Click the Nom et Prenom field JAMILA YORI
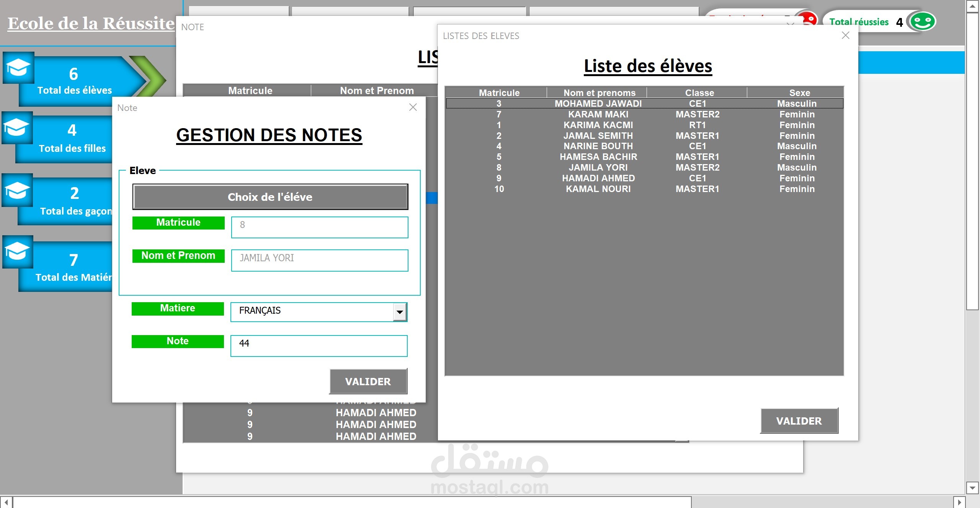Viewport: 980px width, 508px height. [319, 260]
